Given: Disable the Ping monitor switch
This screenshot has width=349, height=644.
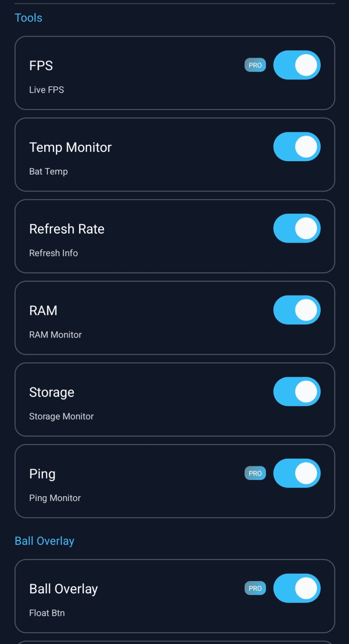Looking at the screenshot, I should point(297,473).
